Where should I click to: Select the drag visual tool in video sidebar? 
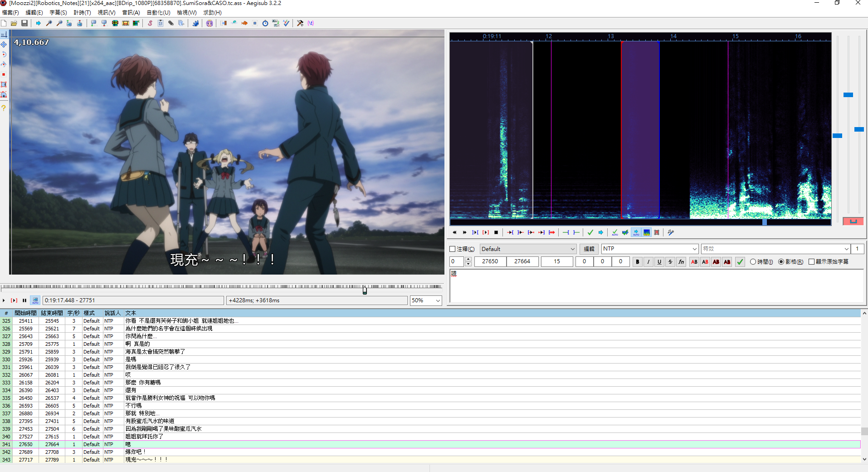click(4, 44)
